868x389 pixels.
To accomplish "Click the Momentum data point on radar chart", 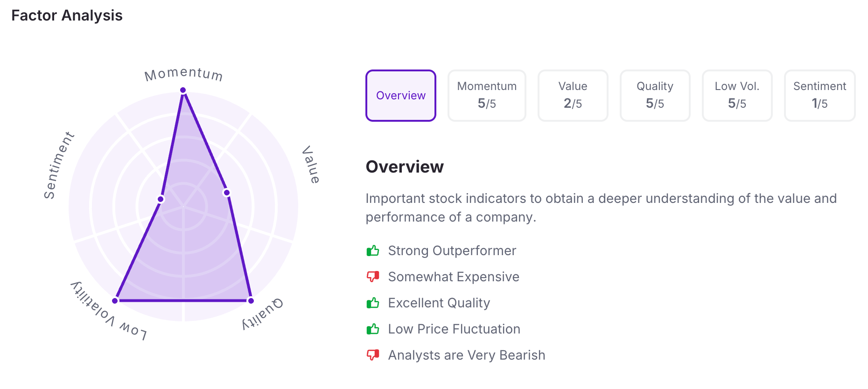I will (183, 90).
